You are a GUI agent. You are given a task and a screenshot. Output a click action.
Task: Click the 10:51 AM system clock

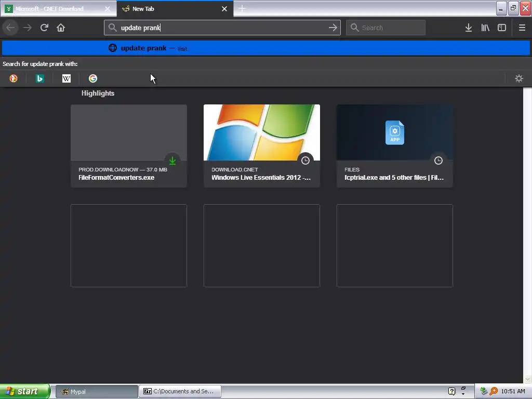pos(513,392)
